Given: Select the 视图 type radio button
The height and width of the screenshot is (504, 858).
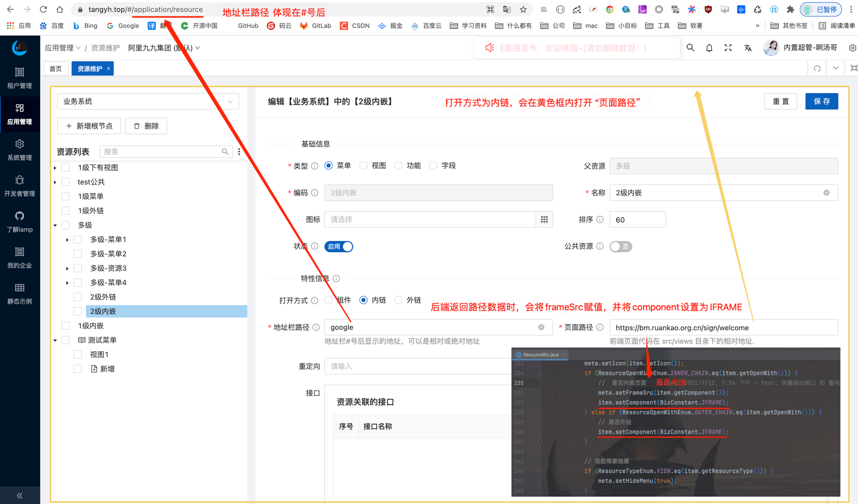Looking at the screenshot, I should [364, 165].
